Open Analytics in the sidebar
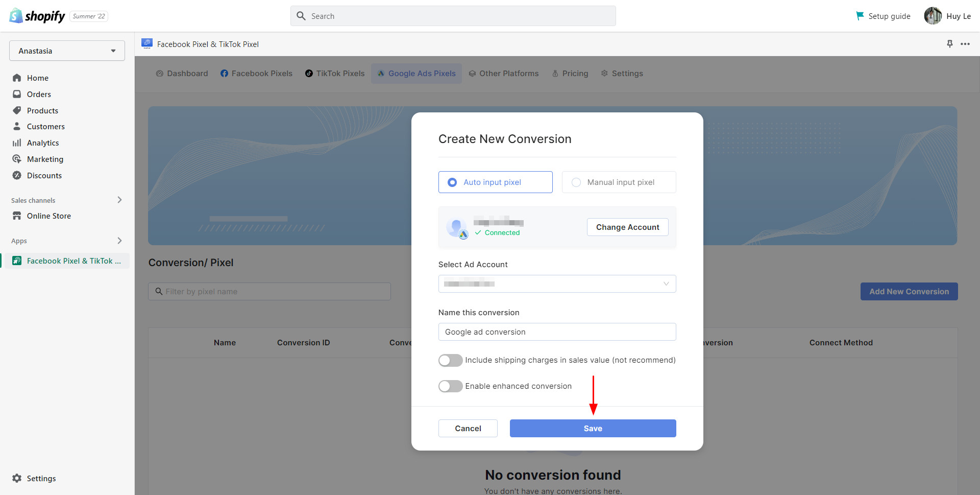This screenshot has height=495, width=980. 43,143
